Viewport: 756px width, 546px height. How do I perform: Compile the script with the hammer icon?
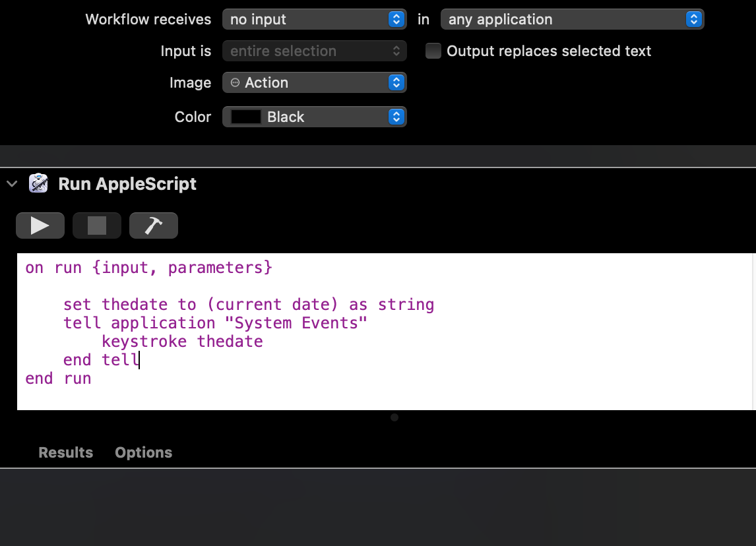click(153, 226)
